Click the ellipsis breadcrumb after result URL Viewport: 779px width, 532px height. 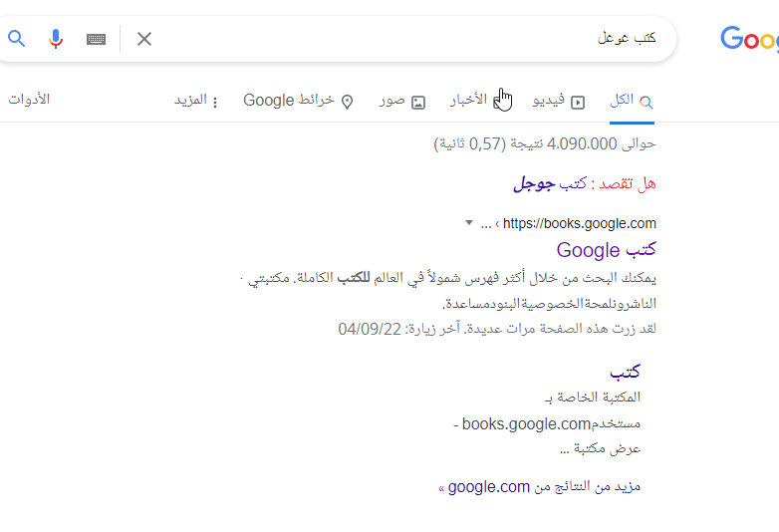[487, 223]
